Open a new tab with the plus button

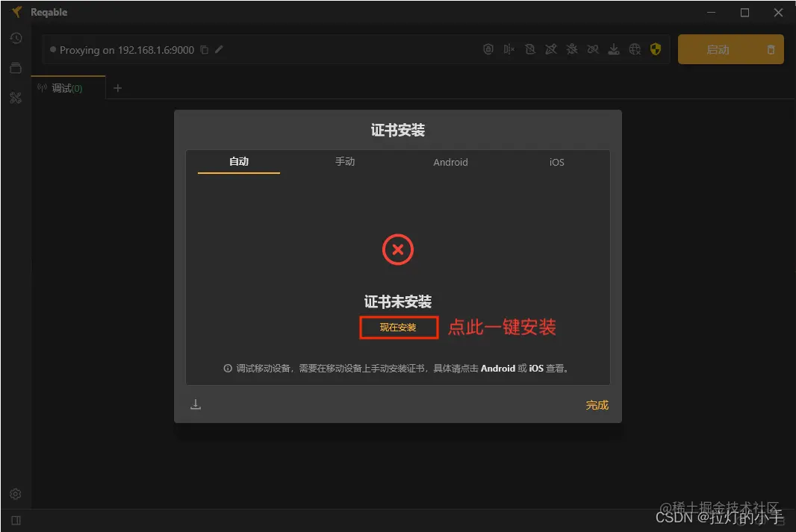click(117, 87)
